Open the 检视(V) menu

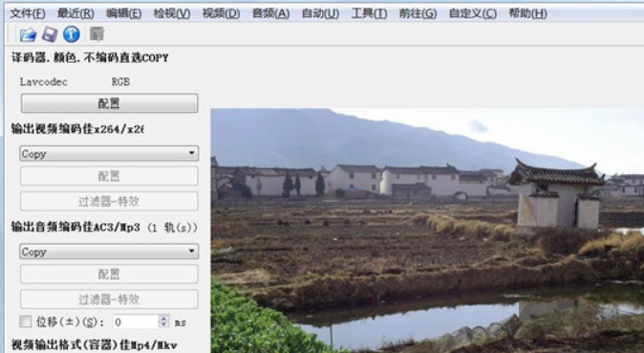point(172,13)
